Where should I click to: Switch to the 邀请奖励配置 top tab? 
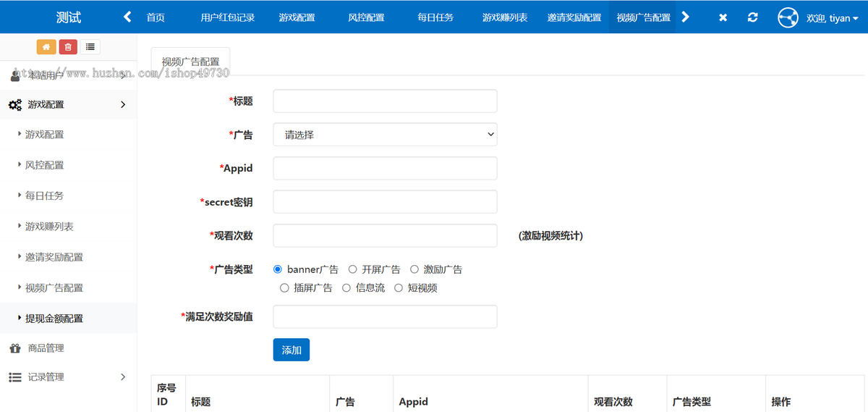[574, 17]
